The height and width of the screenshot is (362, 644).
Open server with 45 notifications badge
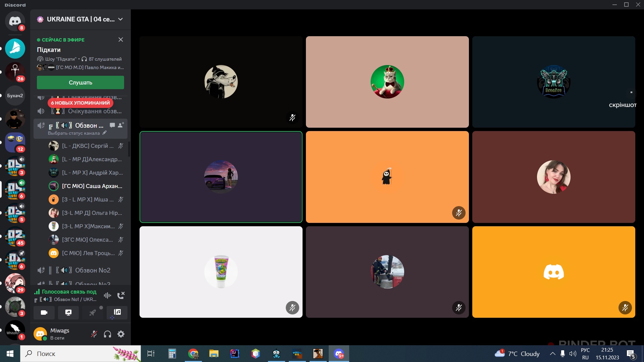click(x=15, y=236)
